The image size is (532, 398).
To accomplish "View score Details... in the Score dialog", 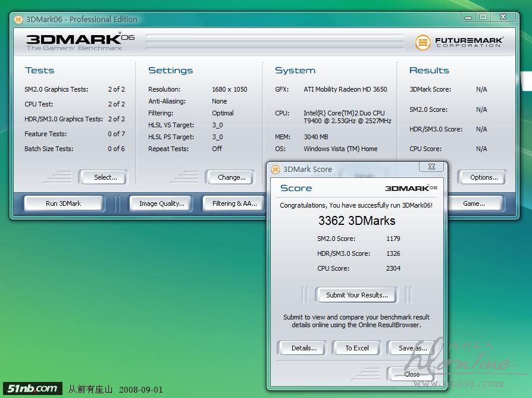I will point(303,348).
